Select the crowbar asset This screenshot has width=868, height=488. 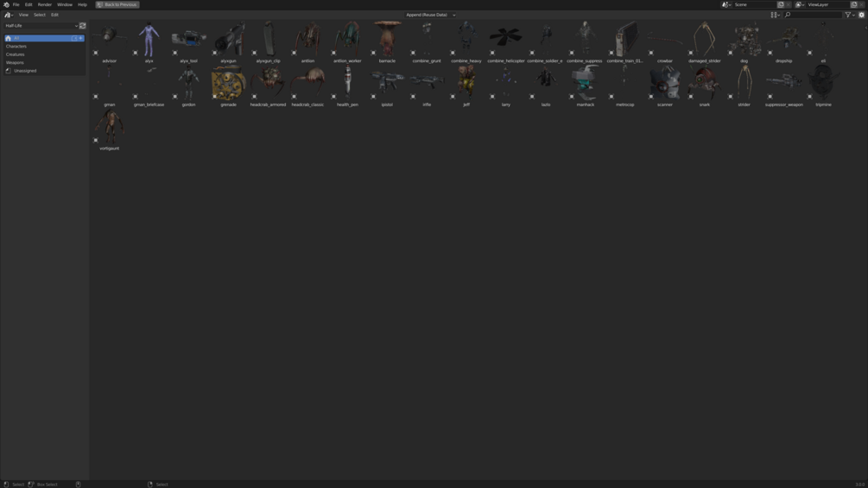pos(665,42)
